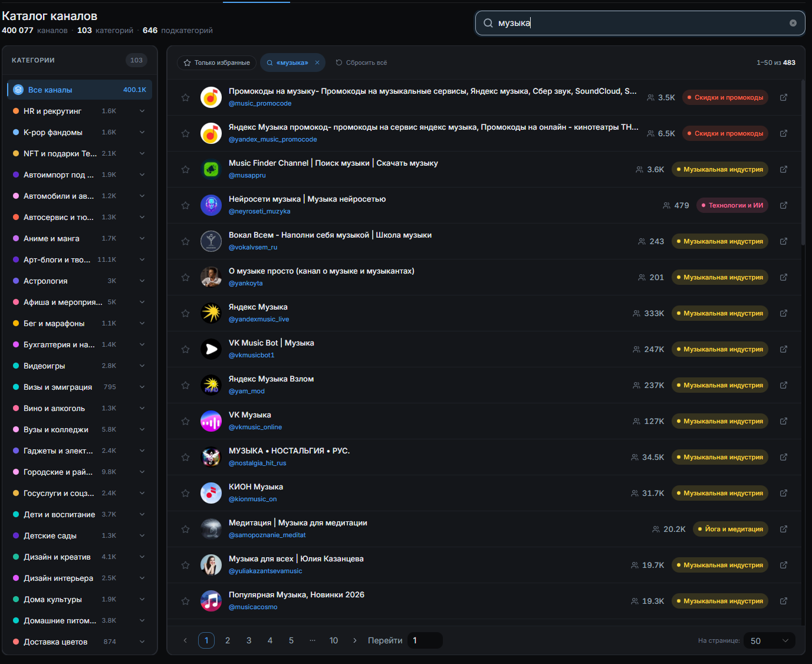Open the per-page 50 dropdown
Image resolution: width=812 pixels, height=664 pixels.
(769, 640)
